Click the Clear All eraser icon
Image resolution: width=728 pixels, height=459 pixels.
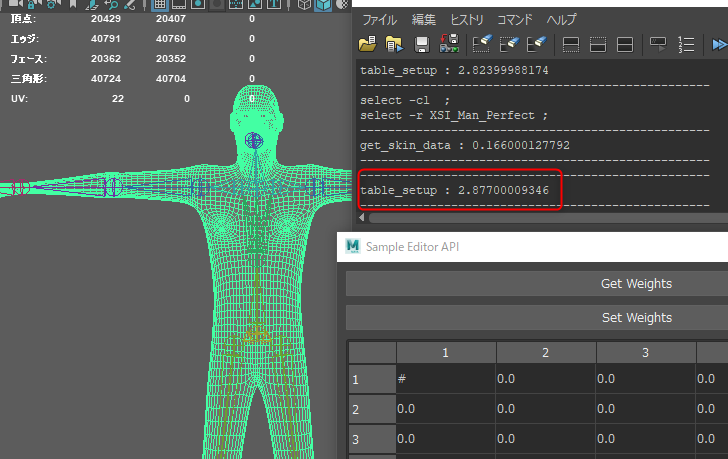point(537,44)
